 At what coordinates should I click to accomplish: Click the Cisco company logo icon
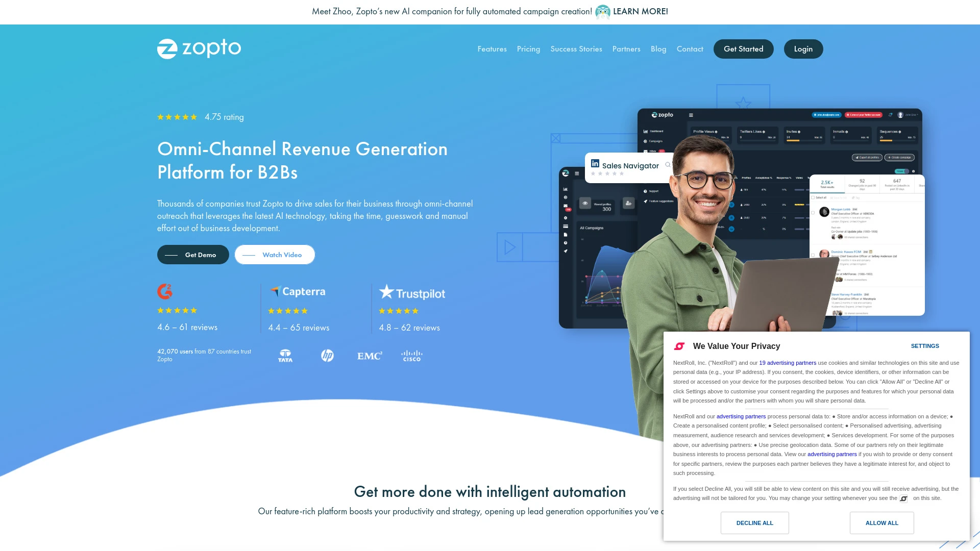[410, 355]
